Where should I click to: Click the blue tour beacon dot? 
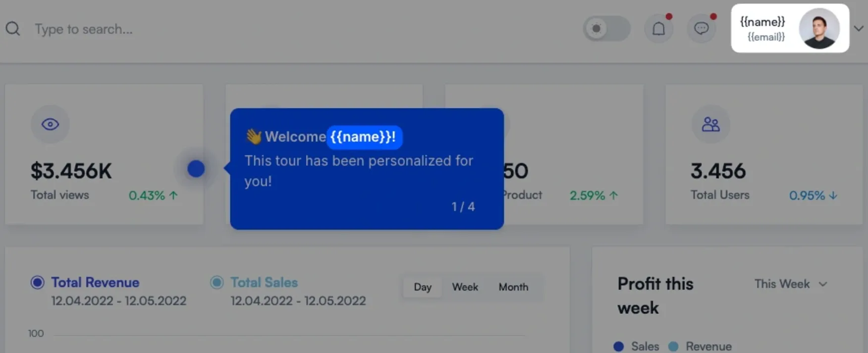(x=196, y=169)
